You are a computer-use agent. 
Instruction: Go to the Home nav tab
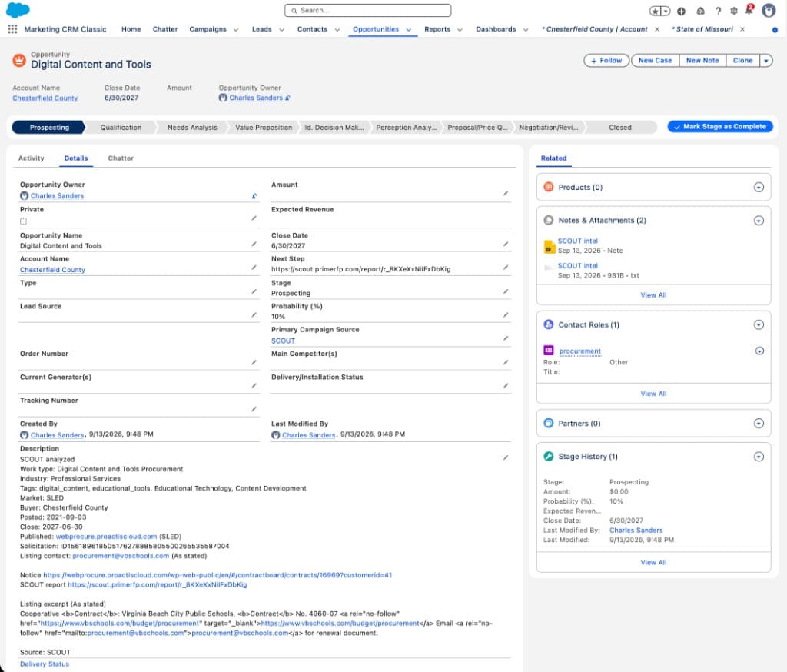pyautogui.click(x=131, y=29)
